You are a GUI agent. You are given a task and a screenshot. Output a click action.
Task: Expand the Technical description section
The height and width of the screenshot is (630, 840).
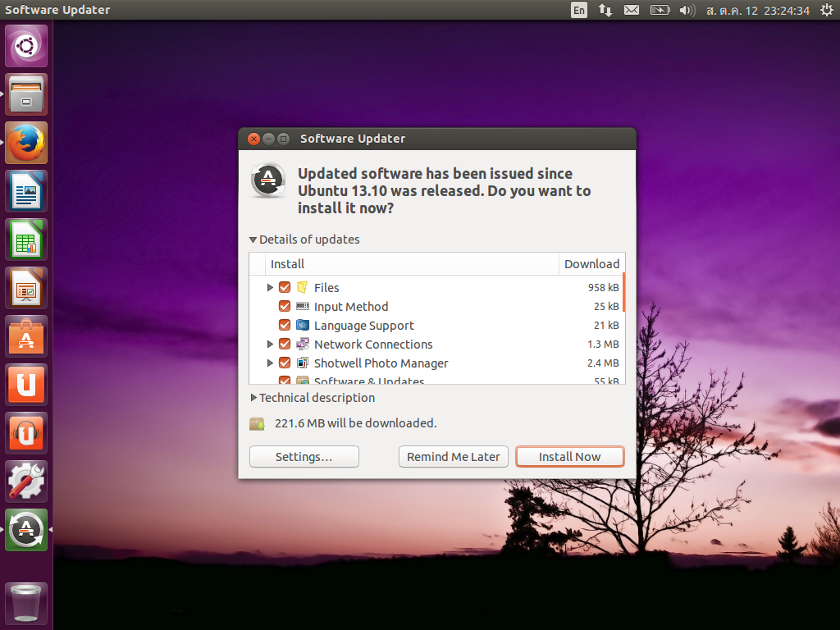[253, 398]
